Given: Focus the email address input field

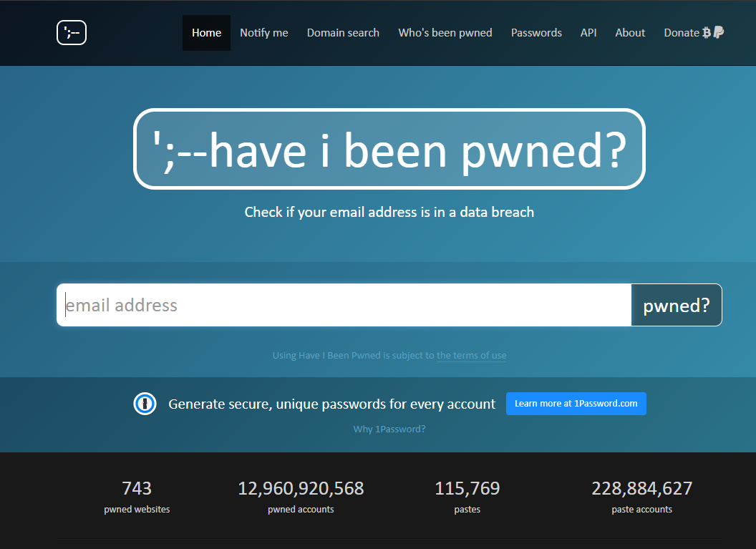Looking at the screenshot, I should tap(344, 305).
